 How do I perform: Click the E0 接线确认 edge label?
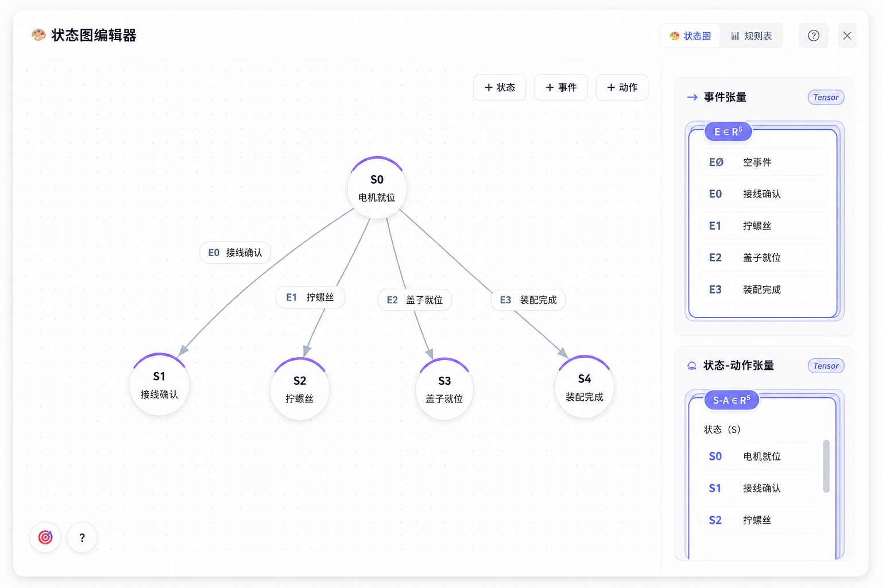[x=235, y=253]
